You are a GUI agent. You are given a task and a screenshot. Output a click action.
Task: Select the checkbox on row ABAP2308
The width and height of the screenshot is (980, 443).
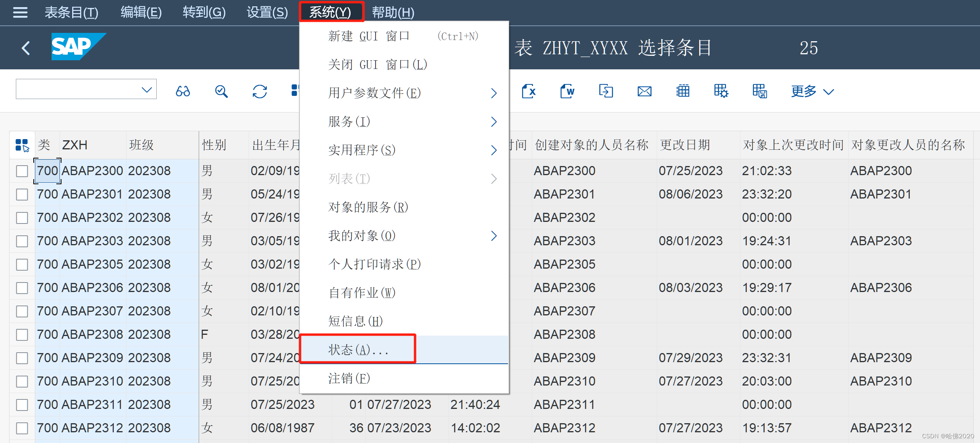[x=22, y=334]
